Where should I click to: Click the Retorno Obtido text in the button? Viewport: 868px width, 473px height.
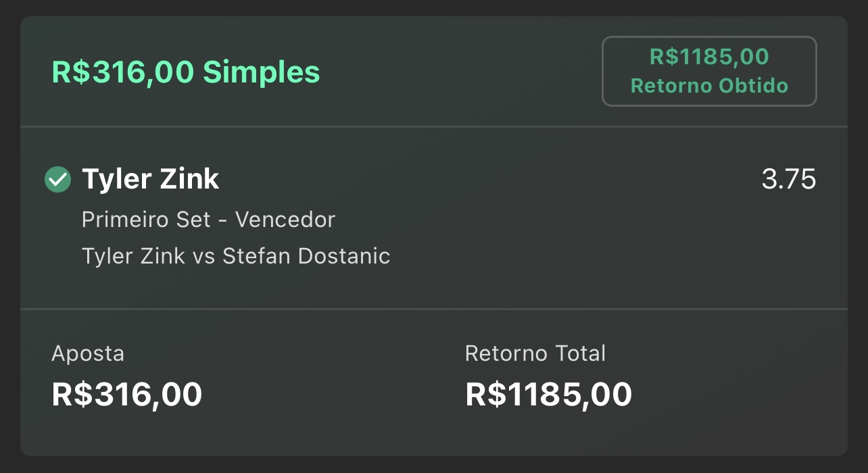point(709,86)
